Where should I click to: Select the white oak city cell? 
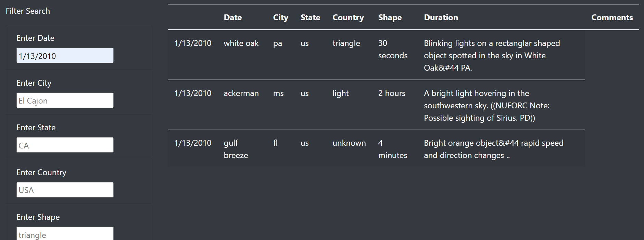point(241,43)
